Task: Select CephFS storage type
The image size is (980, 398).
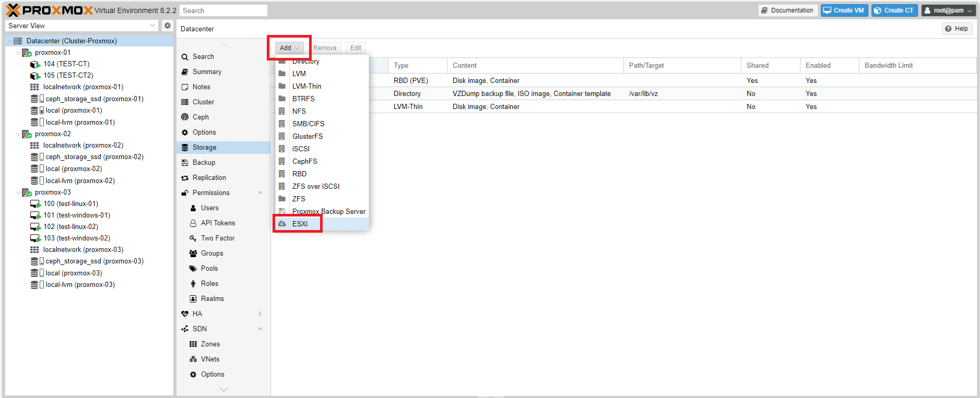Action: [x=322, y=161]
